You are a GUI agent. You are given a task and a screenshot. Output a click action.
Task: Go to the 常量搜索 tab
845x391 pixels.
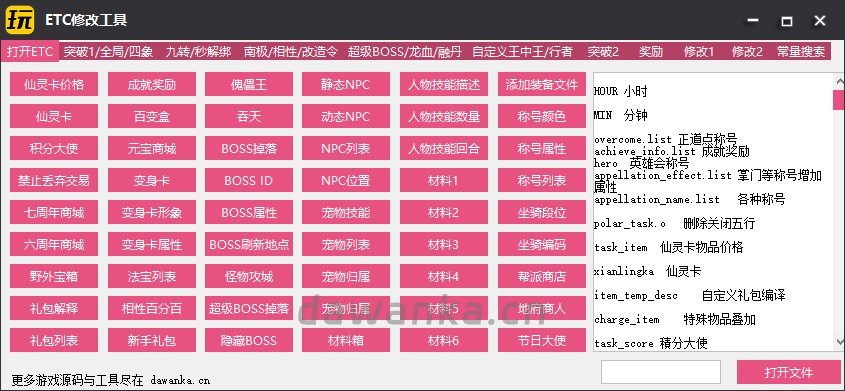click(x=801, y=52)
